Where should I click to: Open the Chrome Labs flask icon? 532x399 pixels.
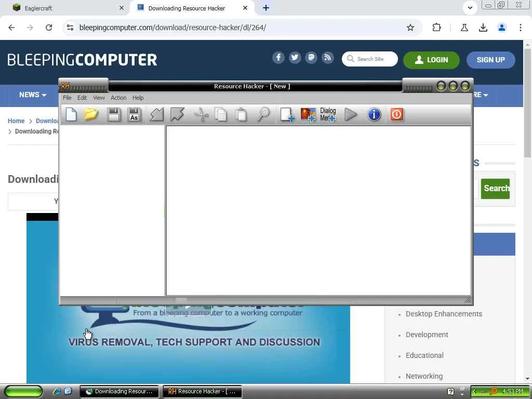[464, 28]
